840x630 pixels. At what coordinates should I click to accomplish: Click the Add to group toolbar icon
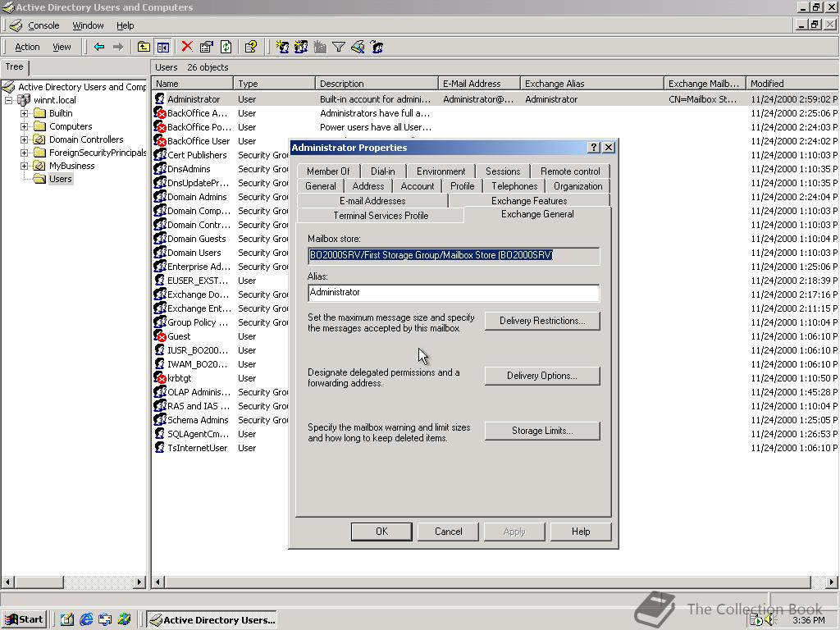377,47
